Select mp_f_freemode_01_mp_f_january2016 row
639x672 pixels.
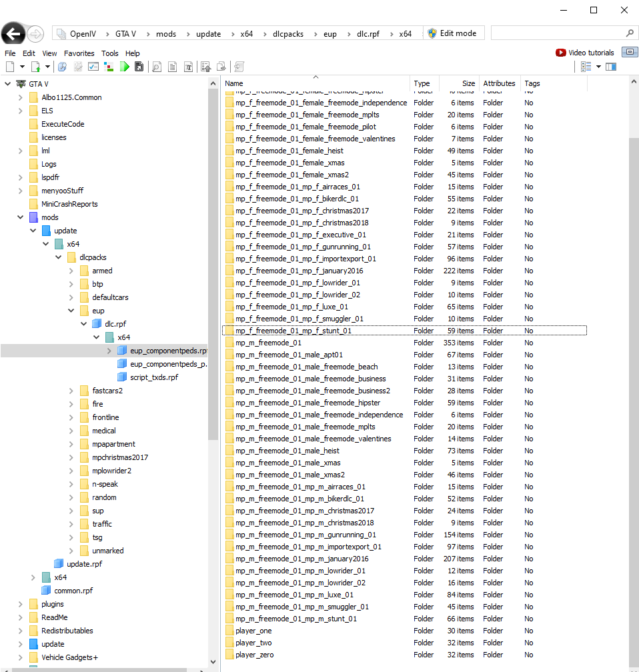404,271
